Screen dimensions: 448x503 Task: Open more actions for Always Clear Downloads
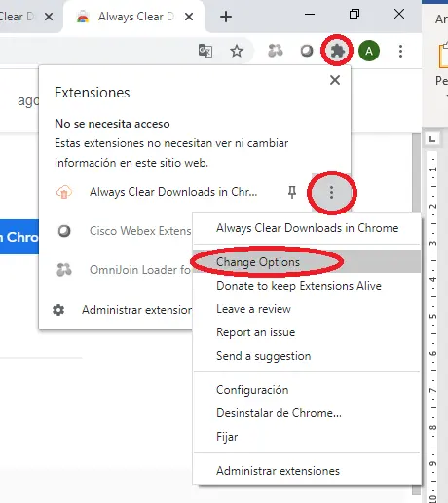pos(331,192)
